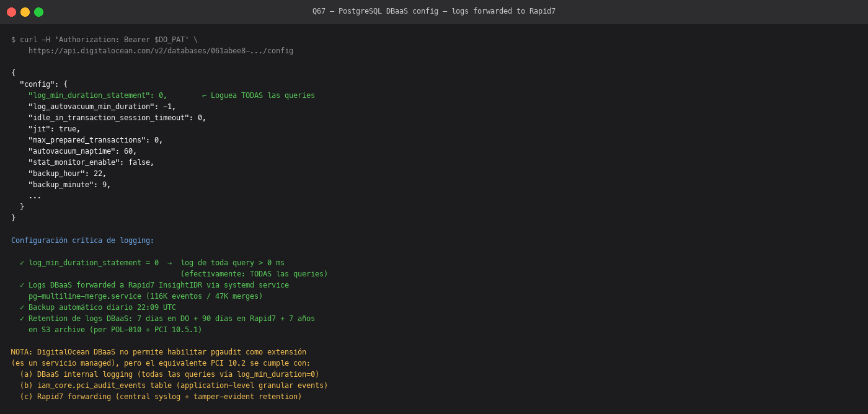
Task: Click the line 'log_min_duration_statement = 0 → log de toda query'
Action: pyautogui.click(x=152, y=263)
